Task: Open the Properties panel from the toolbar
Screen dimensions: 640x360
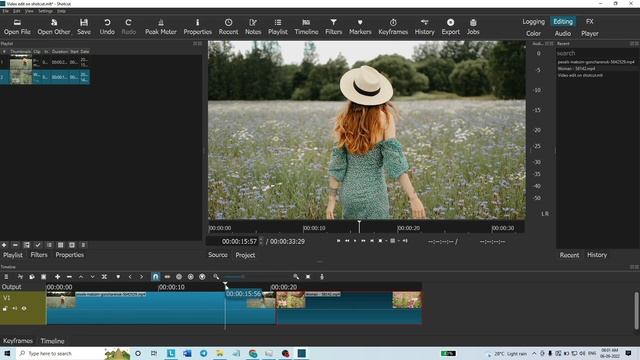Action: [x=198, y=27]
